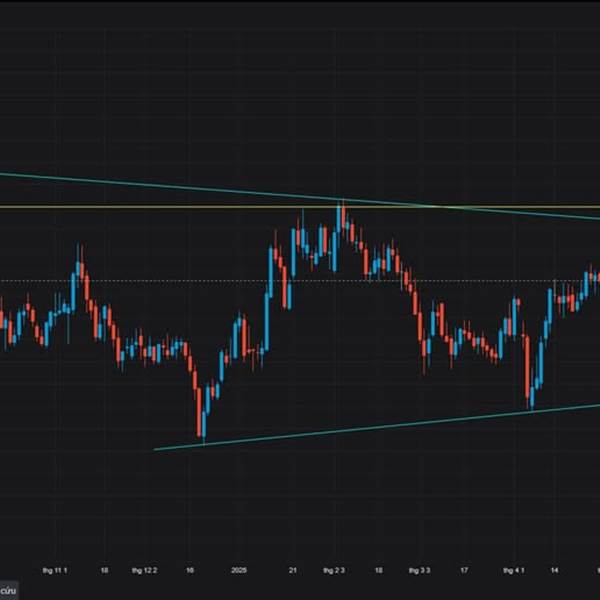
Task: Click the '2025' year label on time axis
Action: tap(239, 571)
